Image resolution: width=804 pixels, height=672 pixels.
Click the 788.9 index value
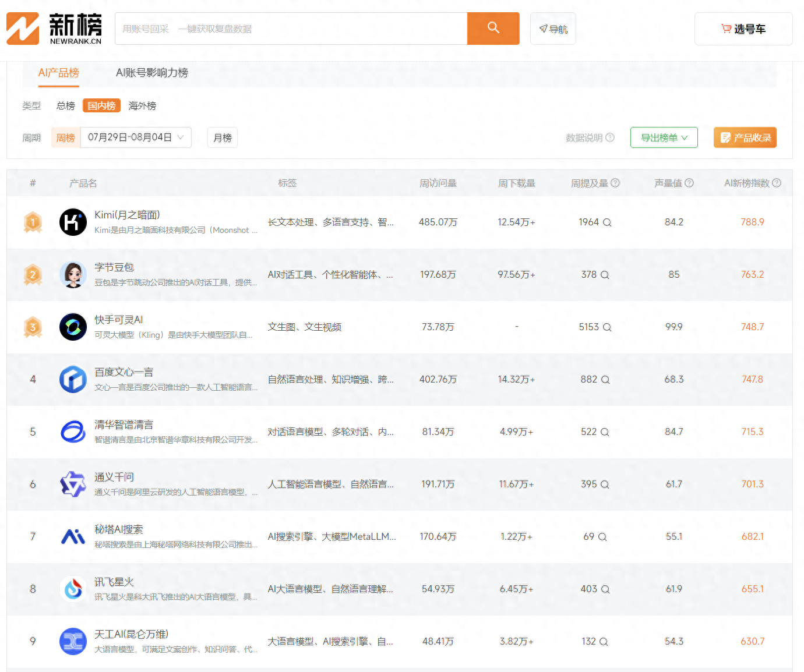pyautogui.click(x=753, y=222)
